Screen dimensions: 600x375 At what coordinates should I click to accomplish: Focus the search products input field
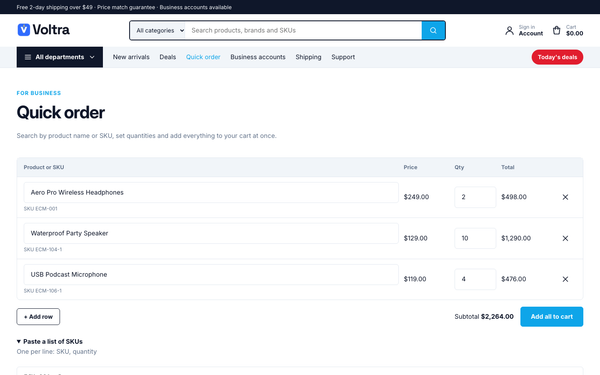[303, 30]
